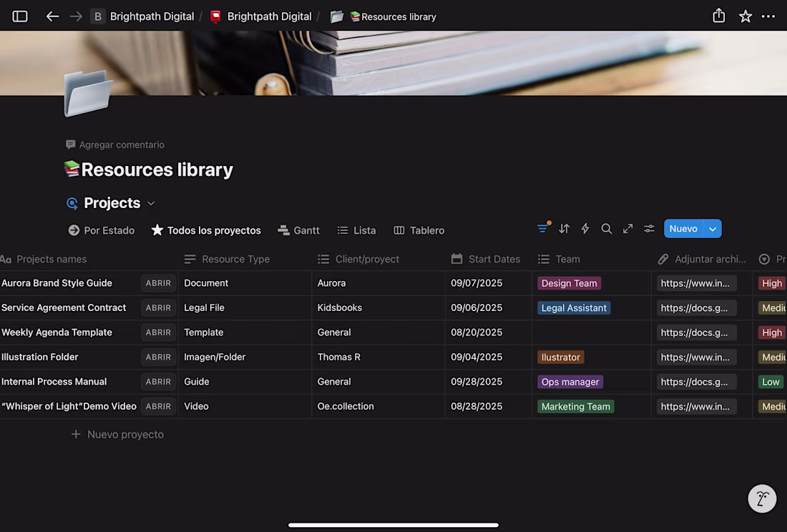Expand database to full page icon
This screenshot has width=787, height=532.
[x=628, y=229]
